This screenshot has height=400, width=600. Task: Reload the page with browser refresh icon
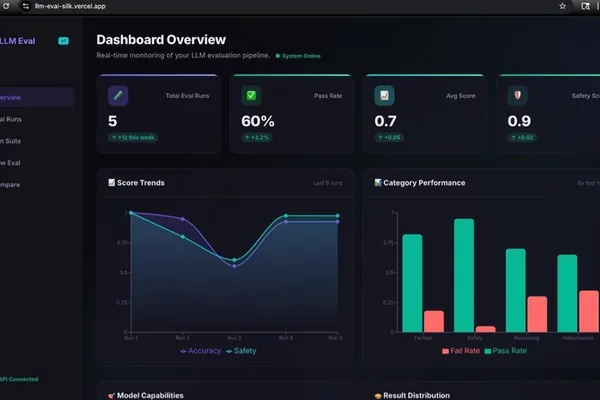[6, 6]
